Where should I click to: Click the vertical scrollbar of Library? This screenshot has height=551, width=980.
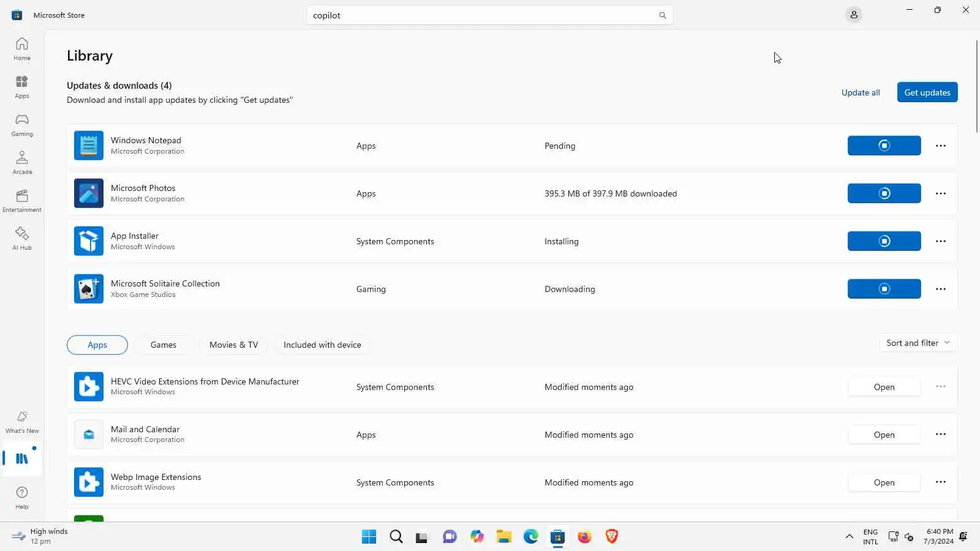click(976, 86)
